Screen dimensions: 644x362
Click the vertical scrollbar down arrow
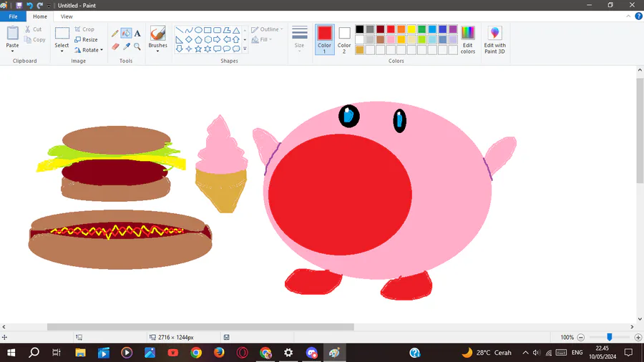pyautogui.click(x=640, y=319)
